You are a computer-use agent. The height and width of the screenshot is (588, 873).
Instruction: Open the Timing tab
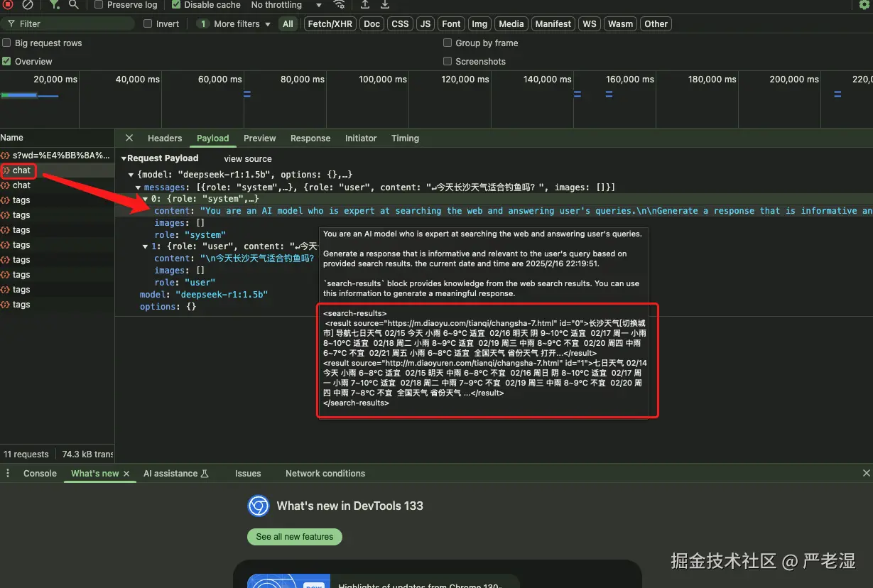click(405, 138)
